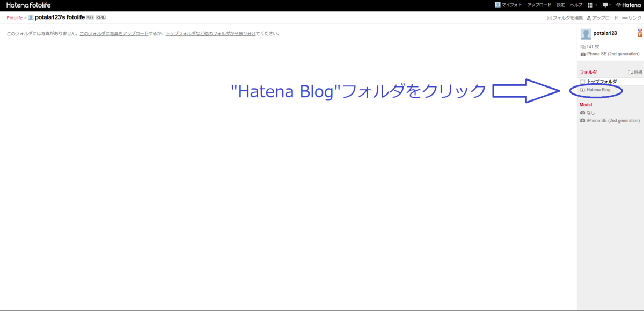Click the small avatar beside potala123's fotolife
The width and height of the screenshot is (644, 311).
(31, 18)
